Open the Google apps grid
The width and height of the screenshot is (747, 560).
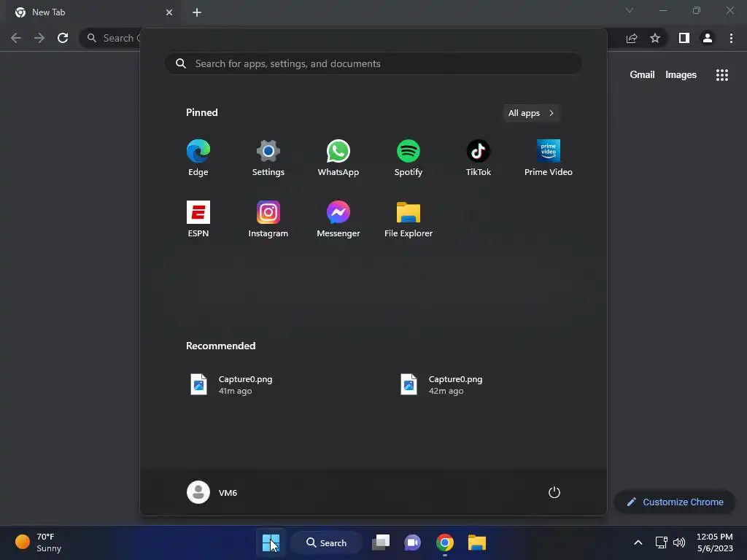[x=721, y=75]
